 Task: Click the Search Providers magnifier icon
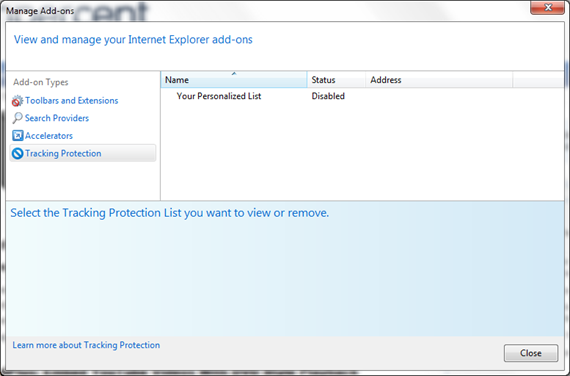click(x=17, y=118)
